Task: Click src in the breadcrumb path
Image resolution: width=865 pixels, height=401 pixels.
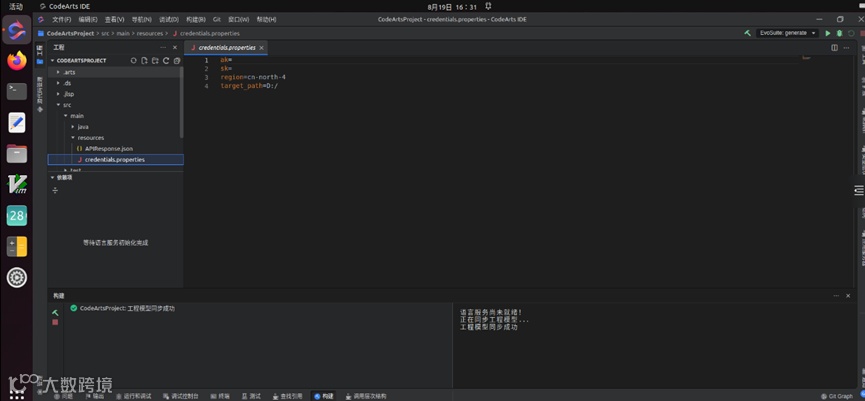Action: click(x=105, y=34)
